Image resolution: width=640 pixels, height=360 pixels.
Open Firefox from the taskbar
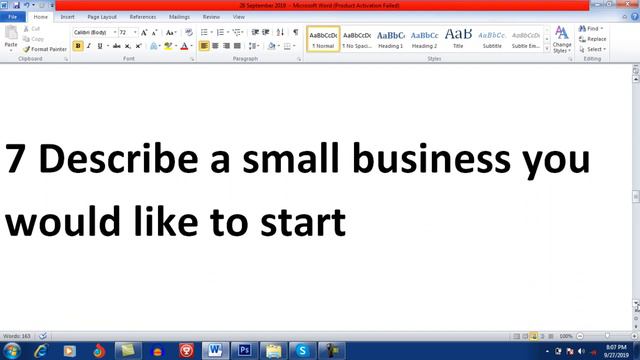click(99, 351)
